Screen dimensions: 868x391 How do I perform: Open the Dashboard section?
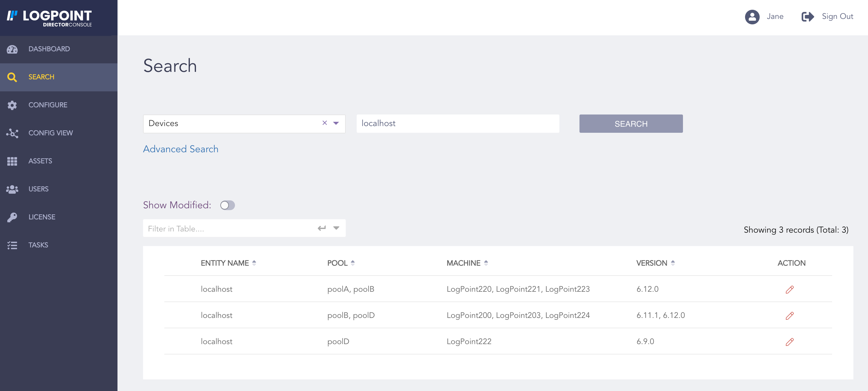click(12, 49)
